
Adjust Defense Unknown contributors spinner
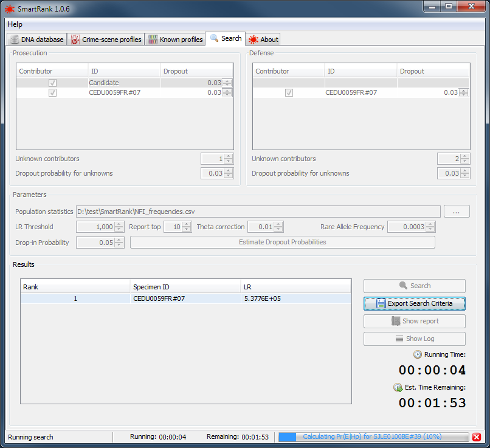tap(464, 159)
